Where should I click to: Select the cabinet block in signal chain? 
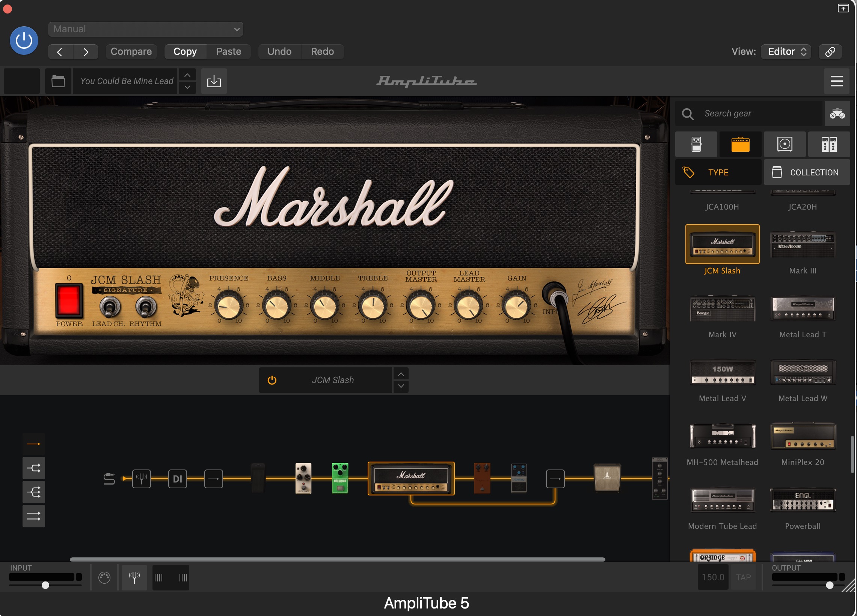click(x=607, y=478)
